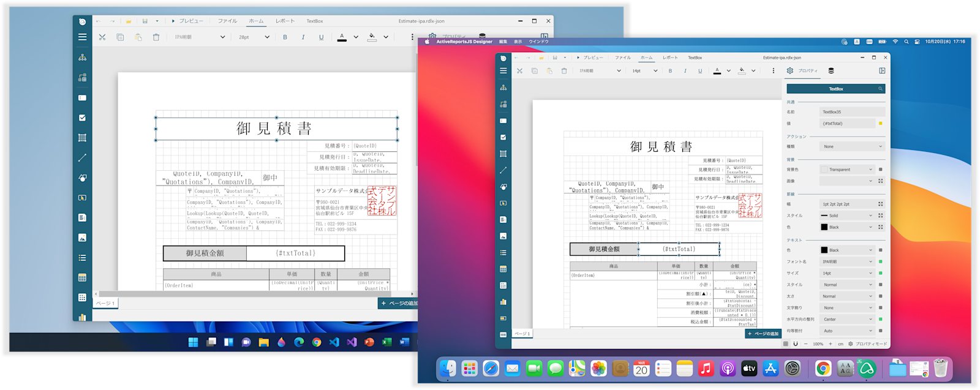Switch to the レポート tab in Mac designer

tap(670, 58)
